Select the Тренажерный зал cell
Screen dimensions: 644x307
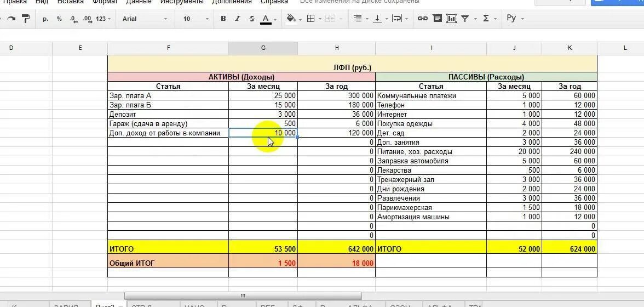[x=431, y=180]
